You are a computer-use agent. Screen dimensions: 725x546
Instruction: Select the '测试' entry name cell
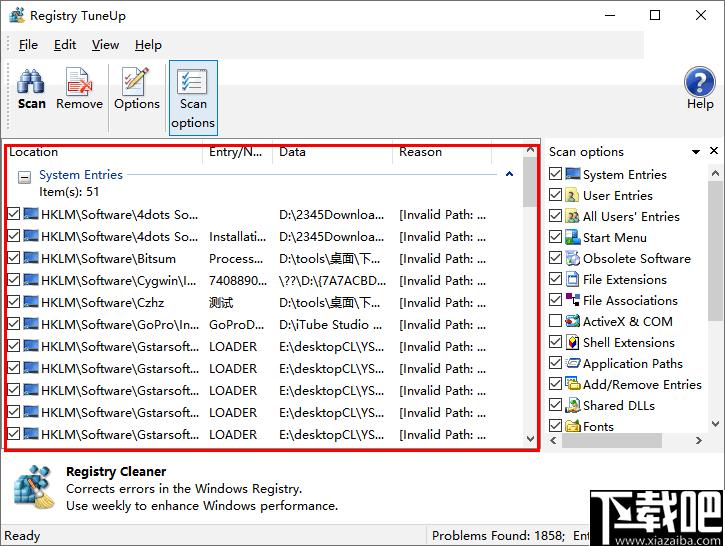click(x=221, y=302)
